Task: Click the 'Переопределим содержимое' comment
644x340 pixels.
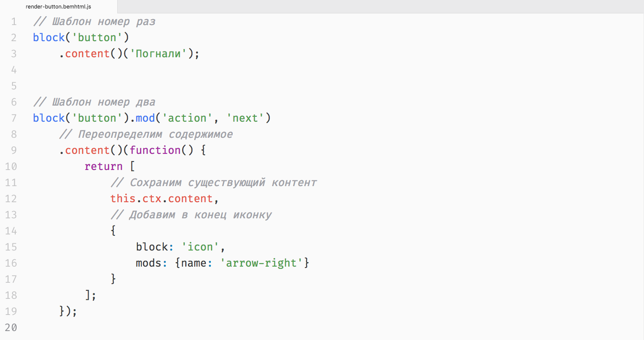Action: pos(146,134)
